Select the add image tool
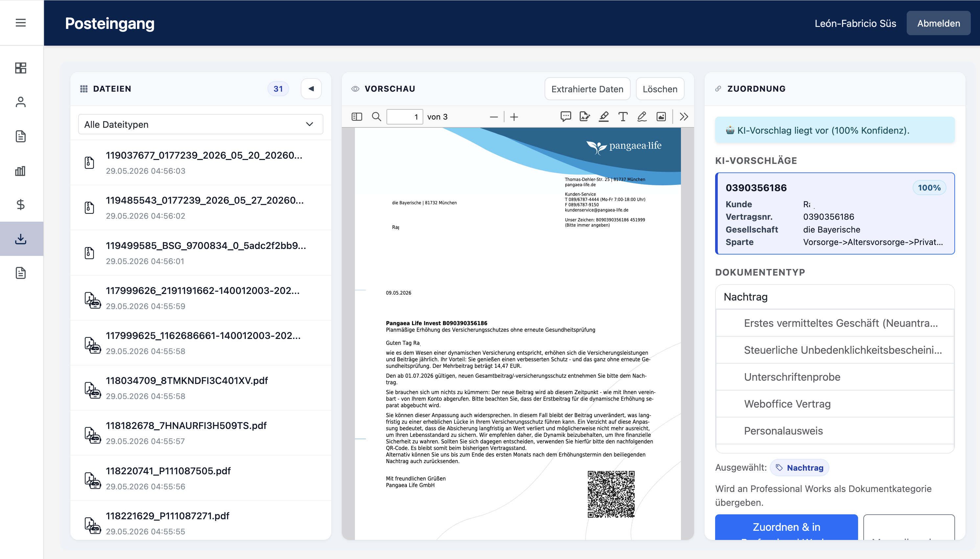Screen dimensions: 980x559 (661, 117)
